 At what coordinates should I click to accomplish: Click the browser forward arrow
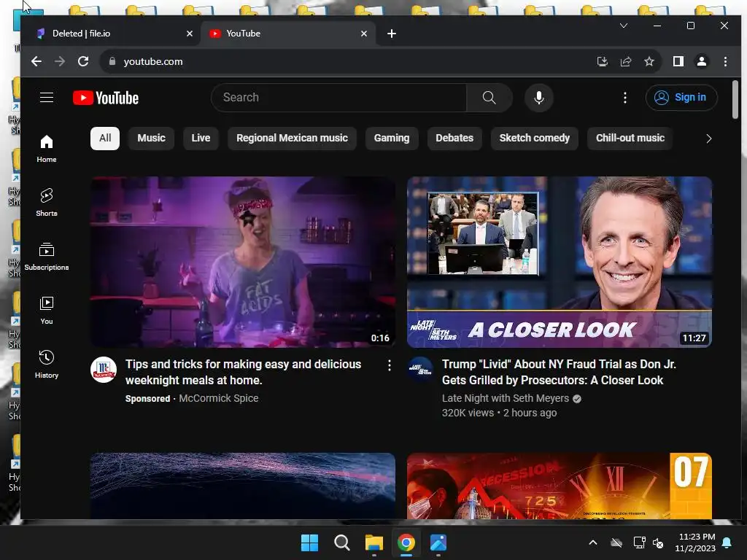click(x=60, y=61)
